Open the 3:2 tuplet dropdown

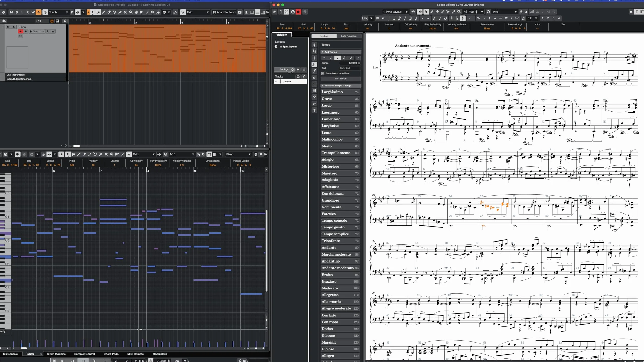532,18
